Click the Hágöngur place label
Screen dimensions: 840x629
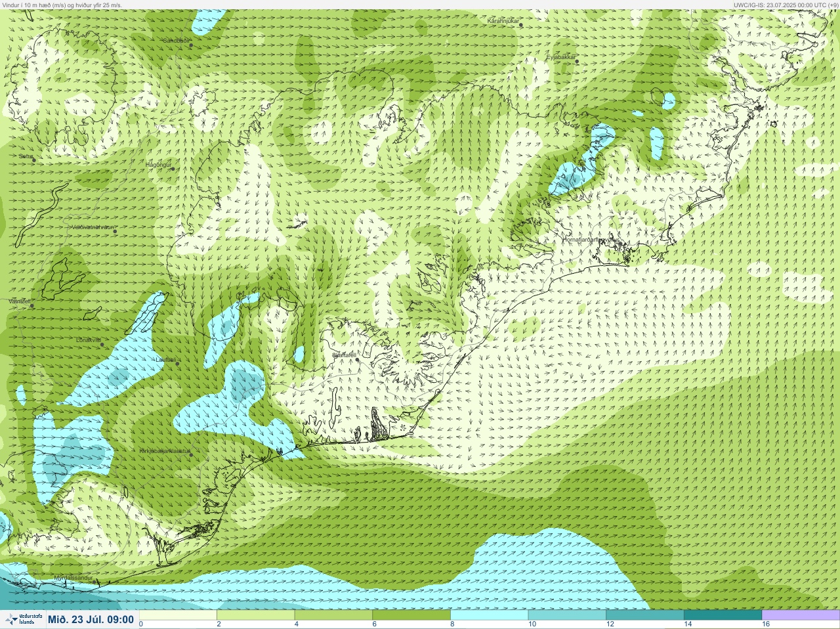click(x=159, y=164)
